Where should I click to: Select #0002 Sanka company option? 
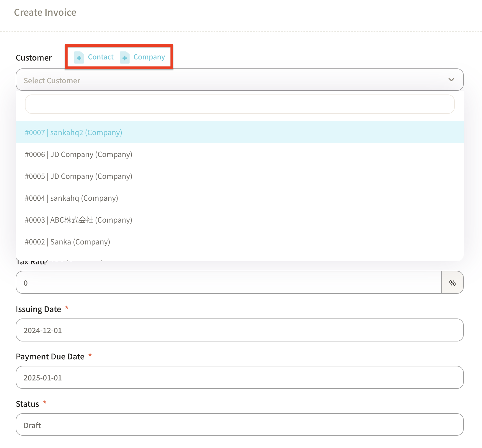pyautogui.click(x=68, y=242)
